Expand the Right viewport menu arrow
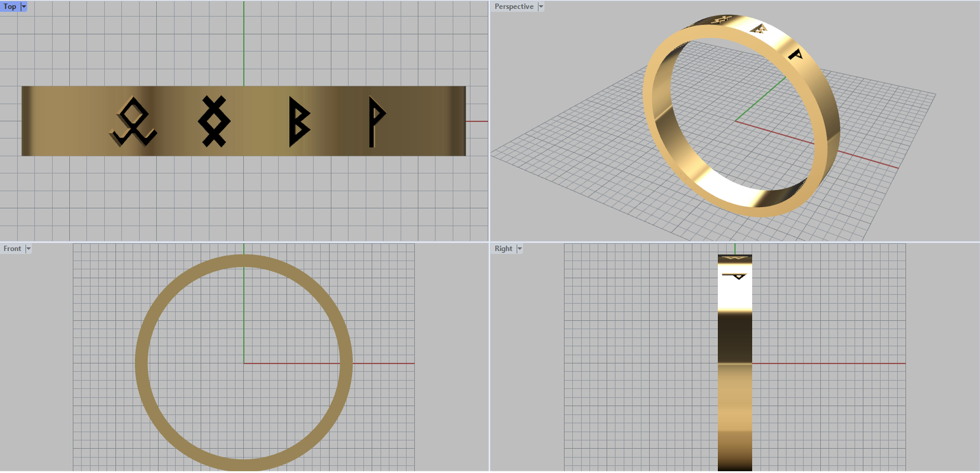This screenshot has width=980, height=473. (x=519, y=249)
